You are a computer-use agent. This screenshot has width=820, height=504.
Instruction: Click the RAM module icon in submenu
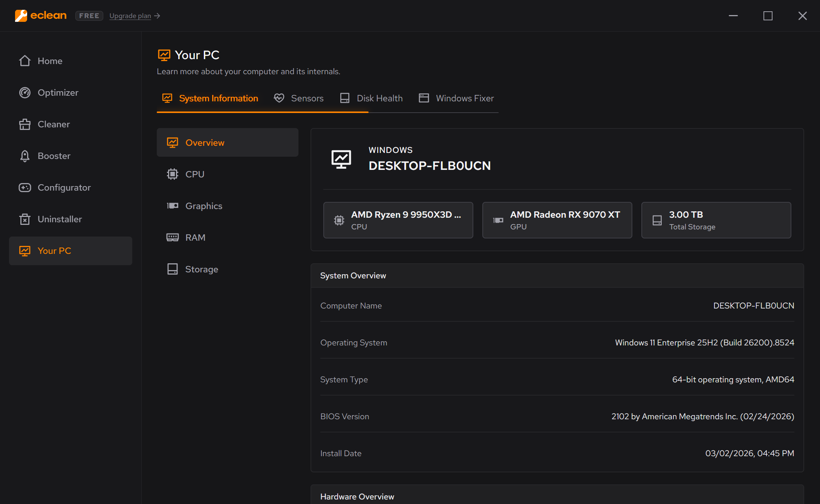173,237
